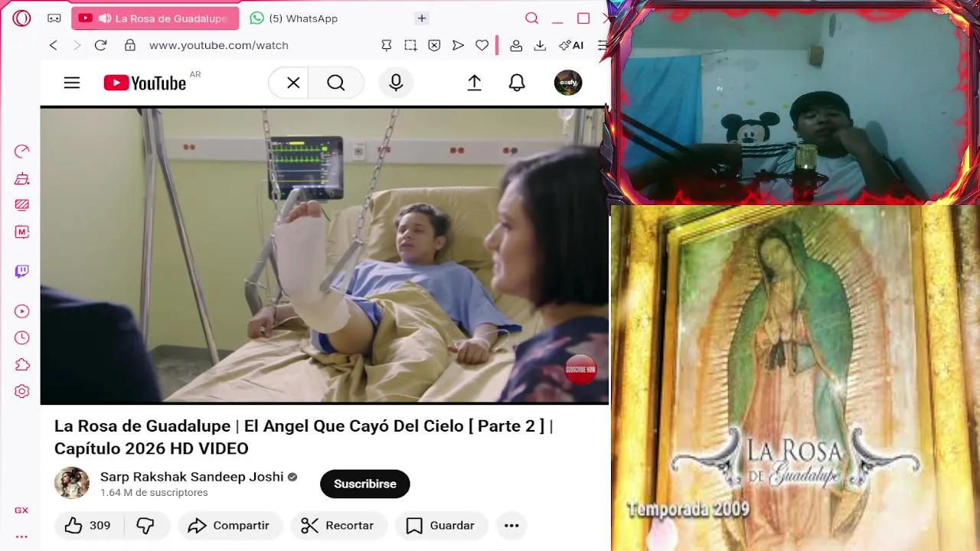Image resolution: width=980 pixels, height=551 pixels.
Task: Open the Player sidebar icon
Action: point(21,311)
